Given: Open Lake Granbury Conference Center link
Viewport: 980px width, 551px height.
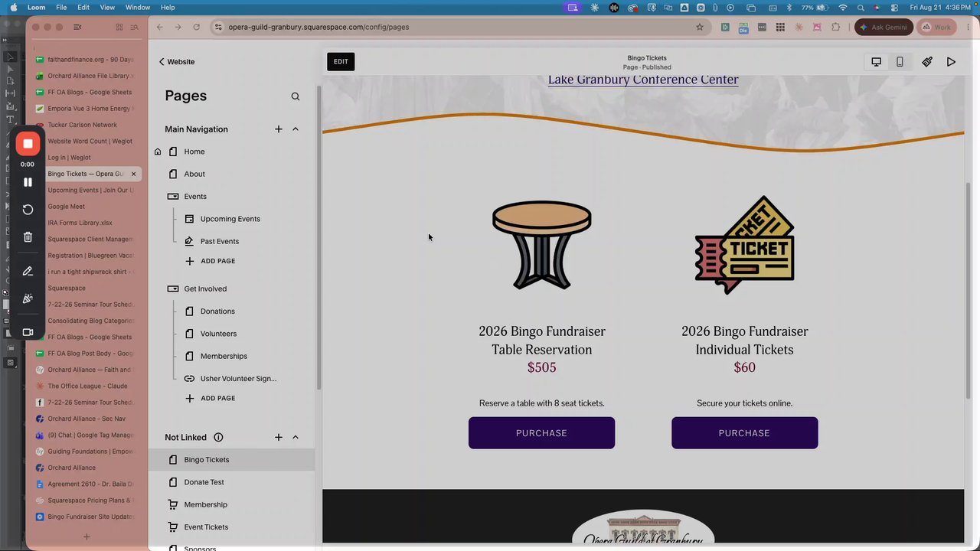Looking at the screenshot, I should 643,80.
